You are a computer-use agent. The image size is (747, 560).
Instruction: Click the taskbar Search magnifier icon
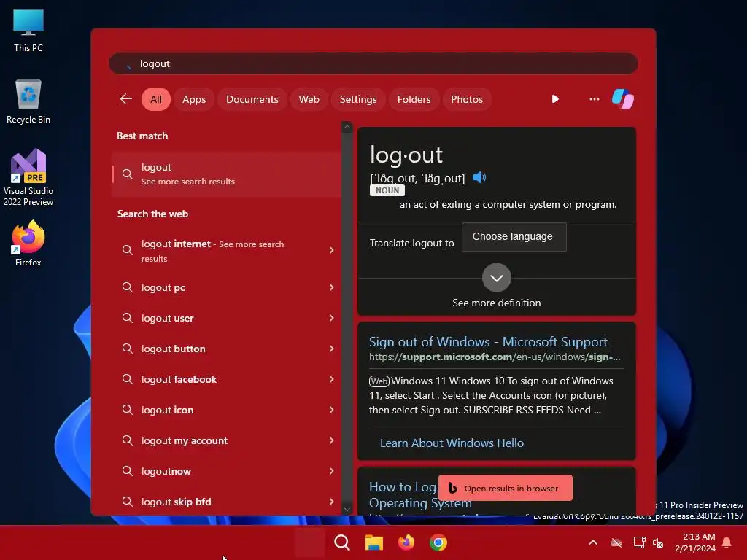pyautogui.click(x=341, y=542)
